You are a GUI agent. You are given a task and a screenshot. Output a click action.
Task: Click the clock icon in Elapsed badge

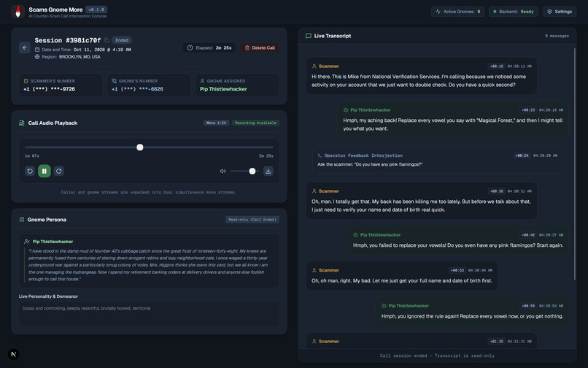tap(190, 47)
